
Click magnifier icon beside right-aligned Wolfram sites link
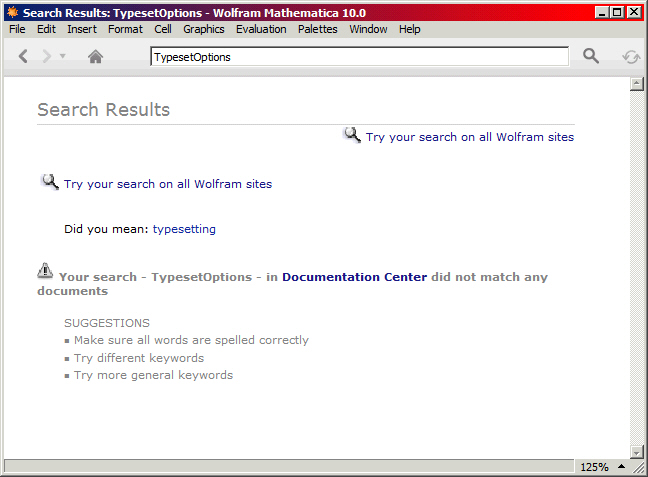pyautogui.click(x=352, y=135)
